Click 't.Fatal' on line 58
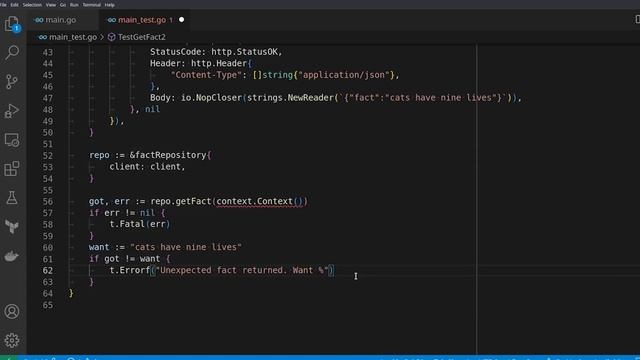The height and width of the screenshot is (360, 640). tap(127, 224)
